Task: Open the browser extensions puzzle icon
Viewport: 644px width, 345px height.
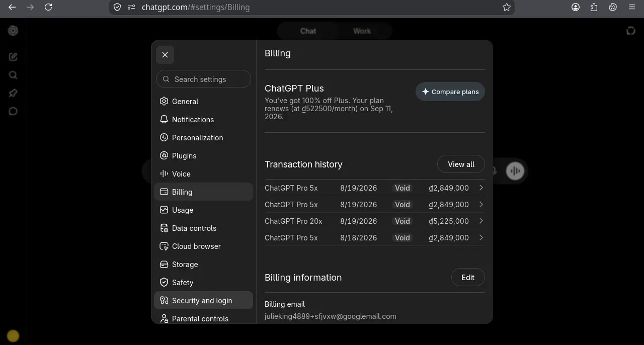Action: [x=594, y=7]
